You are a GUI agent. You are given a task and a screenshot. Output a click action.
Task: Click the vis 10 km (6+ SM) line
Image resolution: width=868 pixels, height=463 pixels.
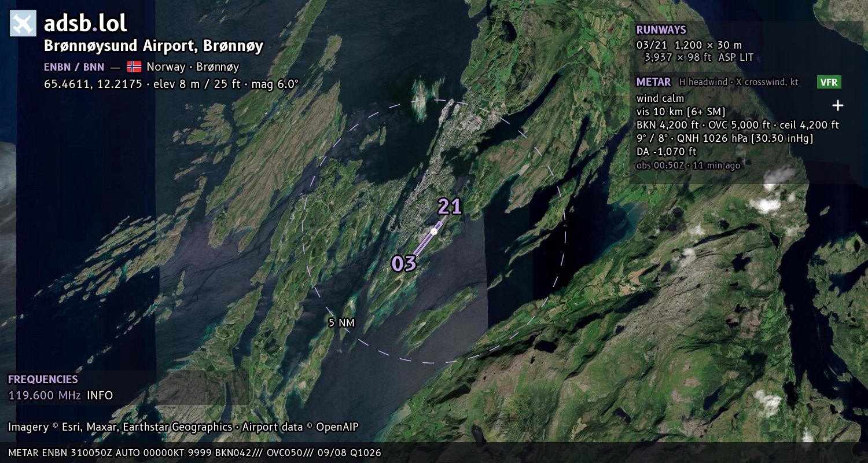click(x=681, y=112)
